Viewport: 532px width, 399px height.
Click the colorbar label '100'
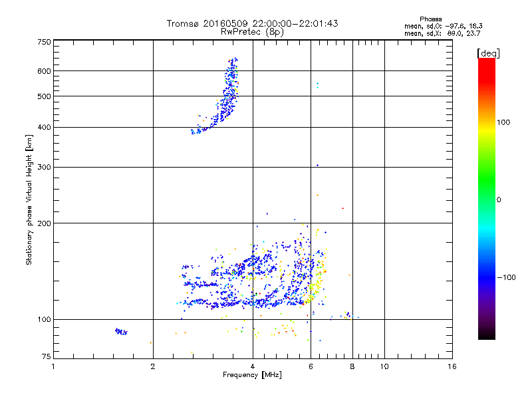click(x=503, y=122)
